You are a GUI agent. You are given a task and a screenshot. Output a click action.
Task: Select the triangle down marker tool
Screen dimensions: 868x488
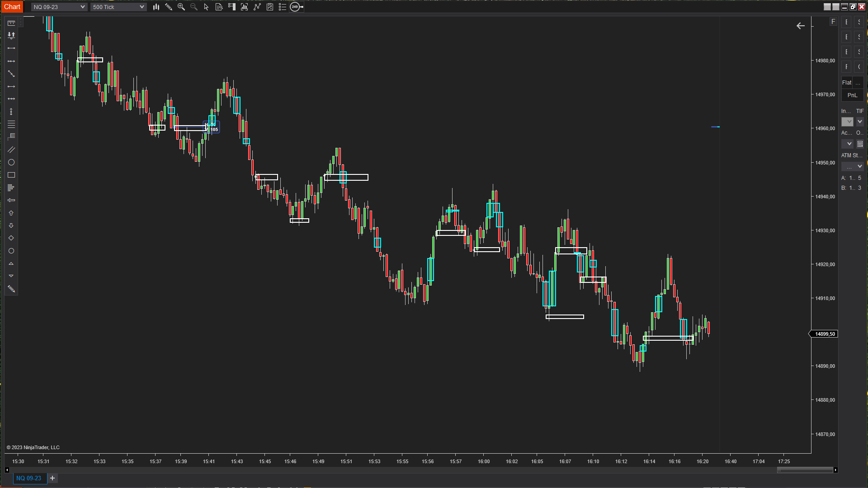pos(11,276)
